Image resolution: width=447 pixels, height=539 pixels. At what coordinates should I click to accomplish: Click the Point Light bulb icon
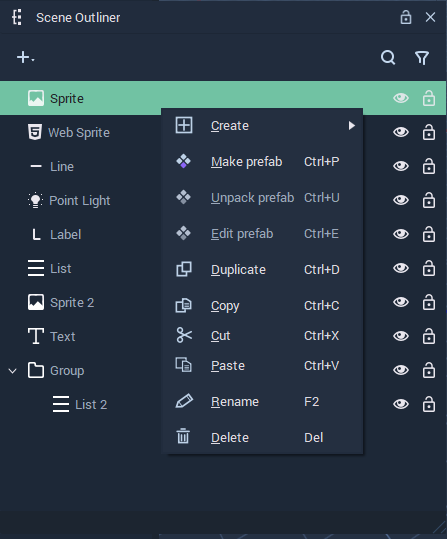point(35,200)
